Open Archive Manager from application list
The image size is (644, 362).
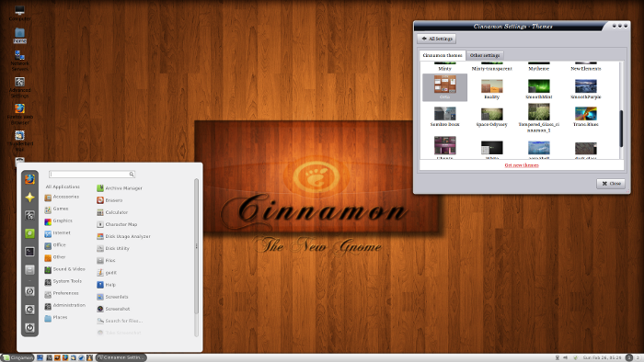coord(120,188)
